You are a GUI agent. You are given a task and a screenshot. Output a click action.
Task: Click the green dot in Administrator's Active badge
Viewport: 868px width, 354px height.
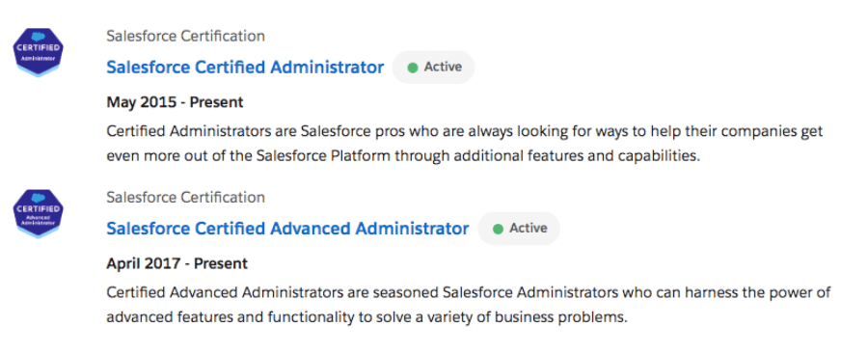coord(413,68)
